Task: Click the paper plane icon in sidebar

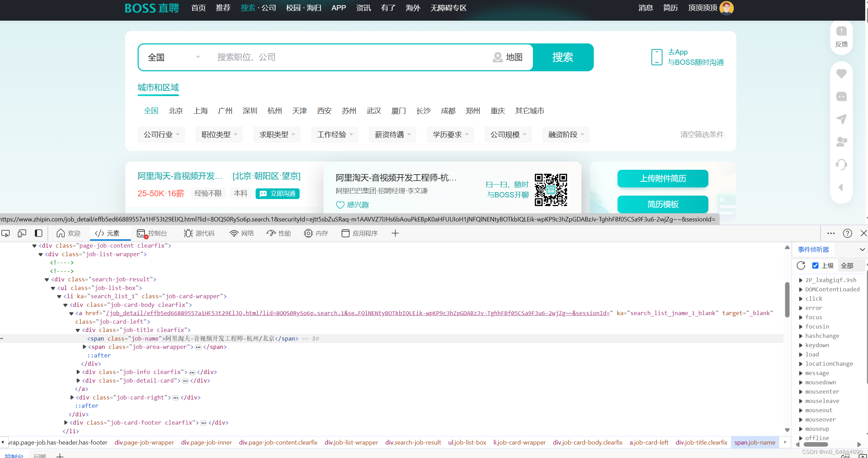Action: coord(841,119)
